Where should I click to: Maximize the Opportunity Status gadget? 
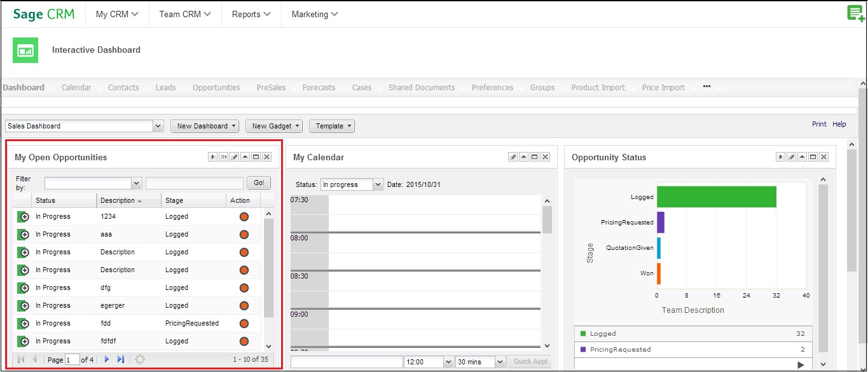pyautogui.click(x=813, y=157)
